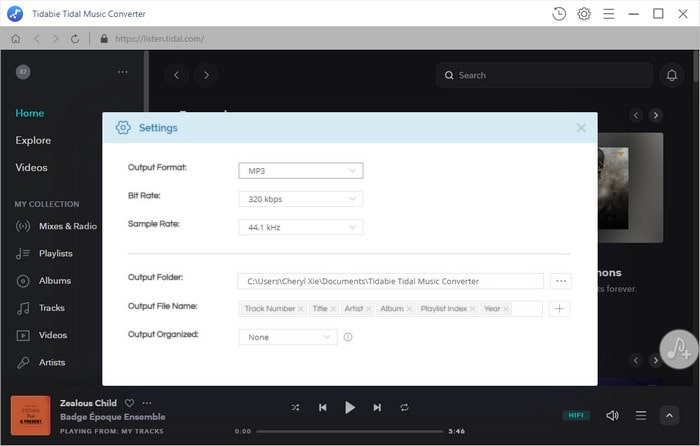Seek on the track progress bar

(x=350, y=432)
